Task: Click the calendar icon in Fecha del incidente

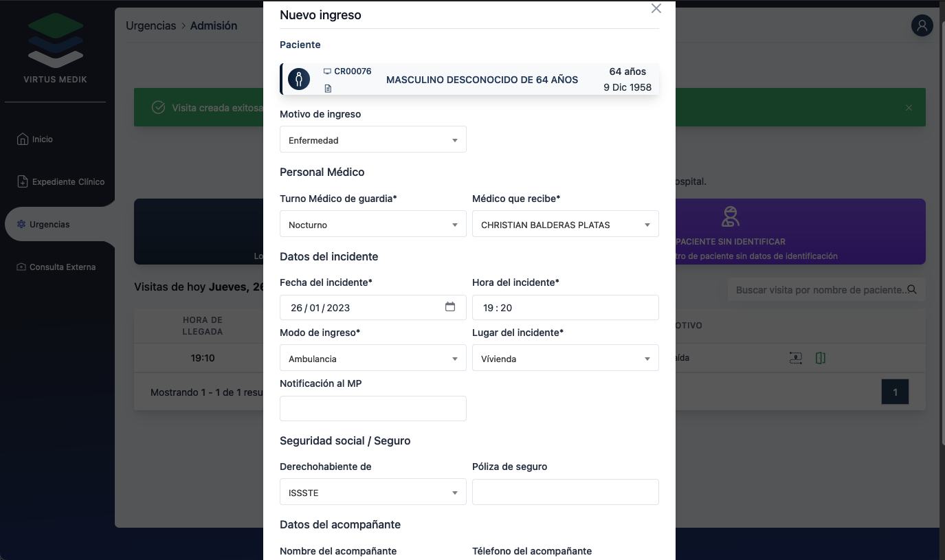Action: (450, 307)
